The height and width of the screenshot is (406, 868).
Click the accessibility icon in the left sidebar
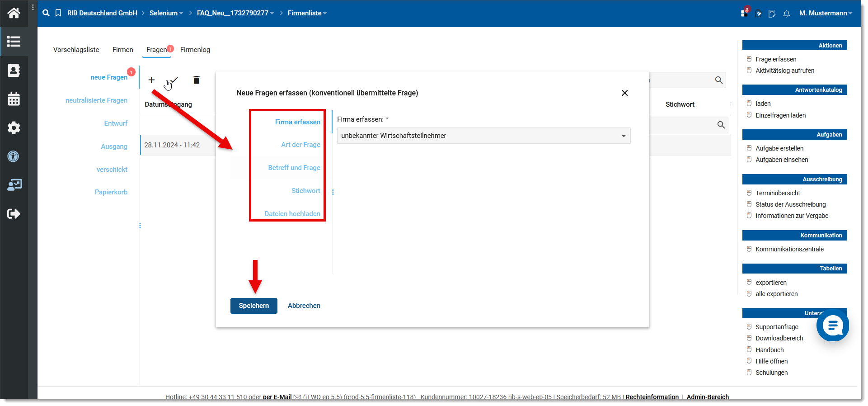pos(14,156)
